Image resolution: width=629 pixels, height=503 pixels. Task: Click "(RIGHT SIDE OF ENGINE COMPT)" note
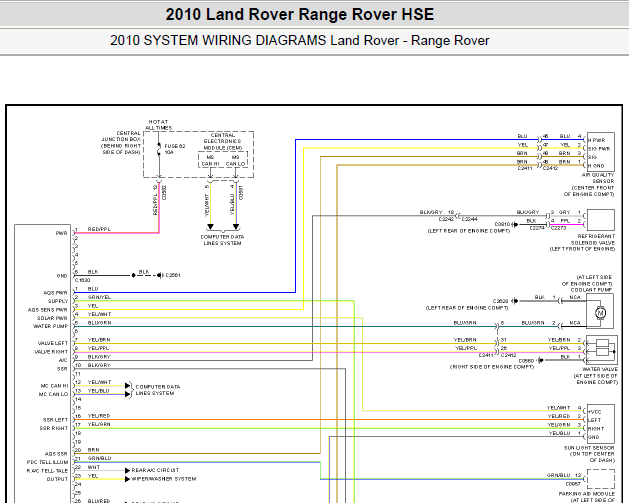pyautogui.click(x=492, y=367)
